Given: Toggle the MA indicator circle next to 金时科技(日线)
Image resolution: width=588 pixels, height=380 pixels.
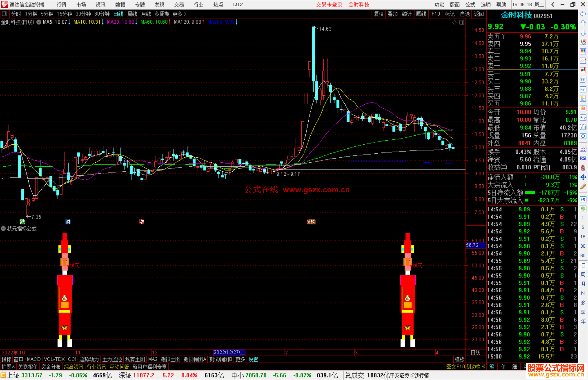Looking at the screenshot, I should point(39,22).
